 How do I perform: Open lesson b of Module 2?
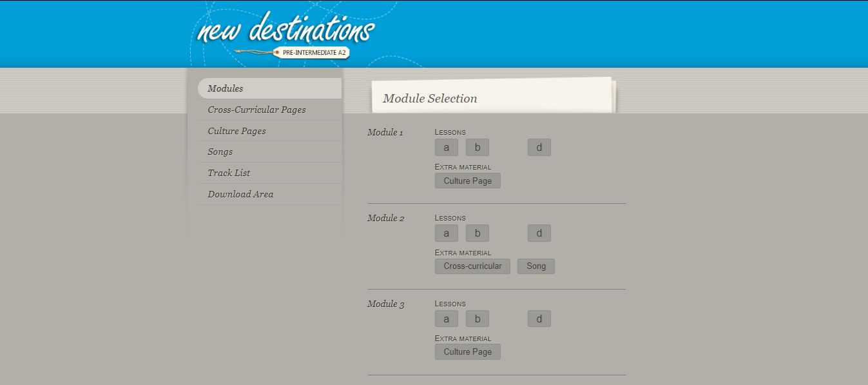477,233
